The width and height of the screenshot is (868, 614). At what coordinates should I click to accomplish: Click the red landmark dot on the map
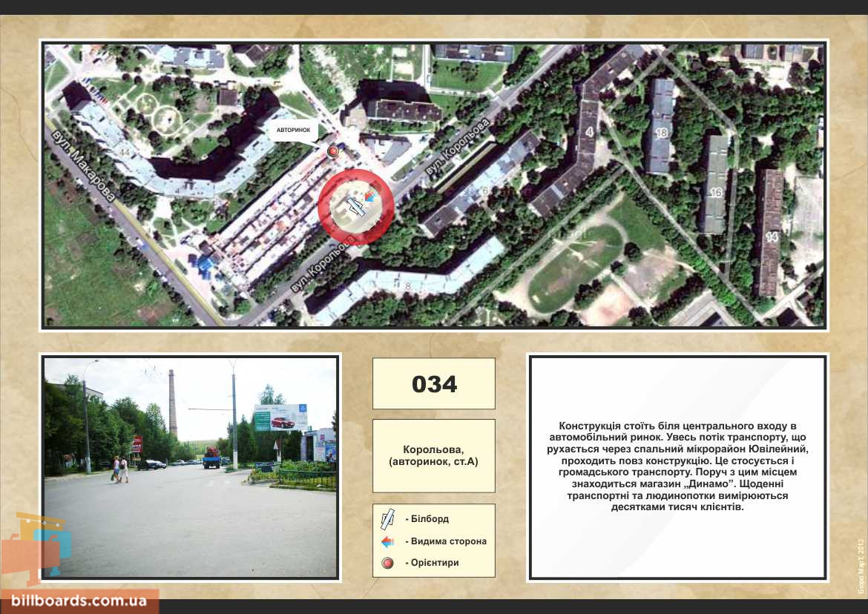tap(333, 152)
